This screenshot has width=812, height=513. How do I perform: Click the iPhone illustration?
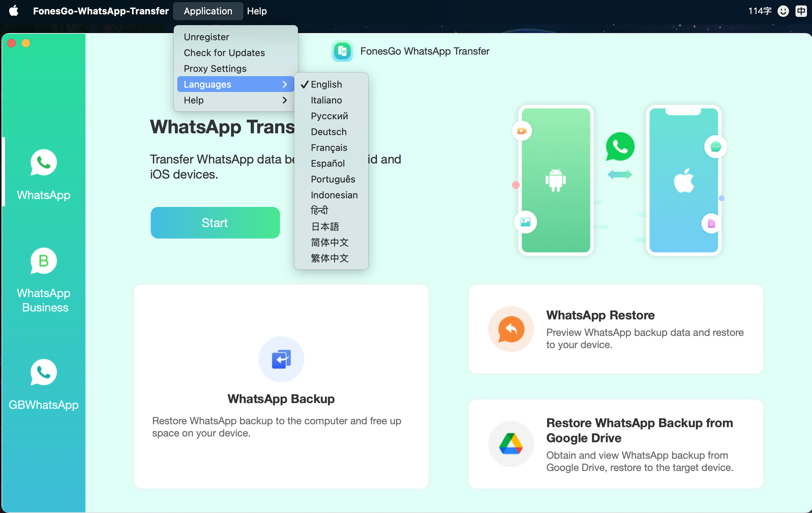pos(684,180)
